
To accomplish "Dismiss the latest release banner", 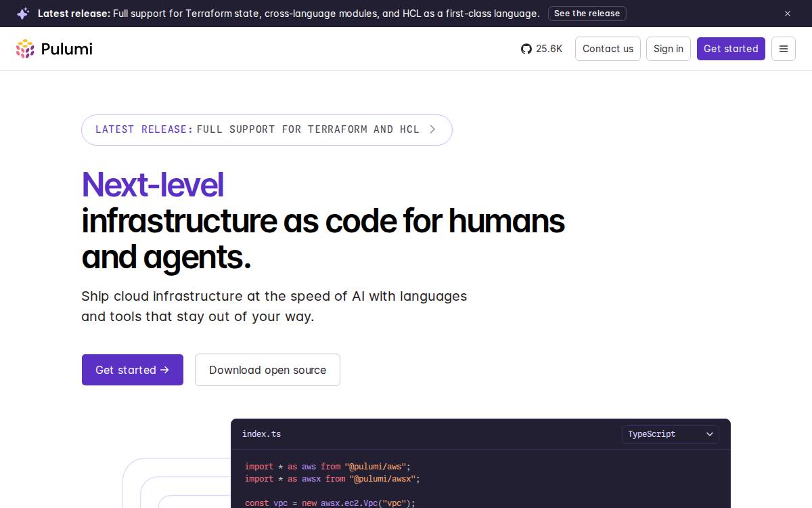I will pos(788,14).
